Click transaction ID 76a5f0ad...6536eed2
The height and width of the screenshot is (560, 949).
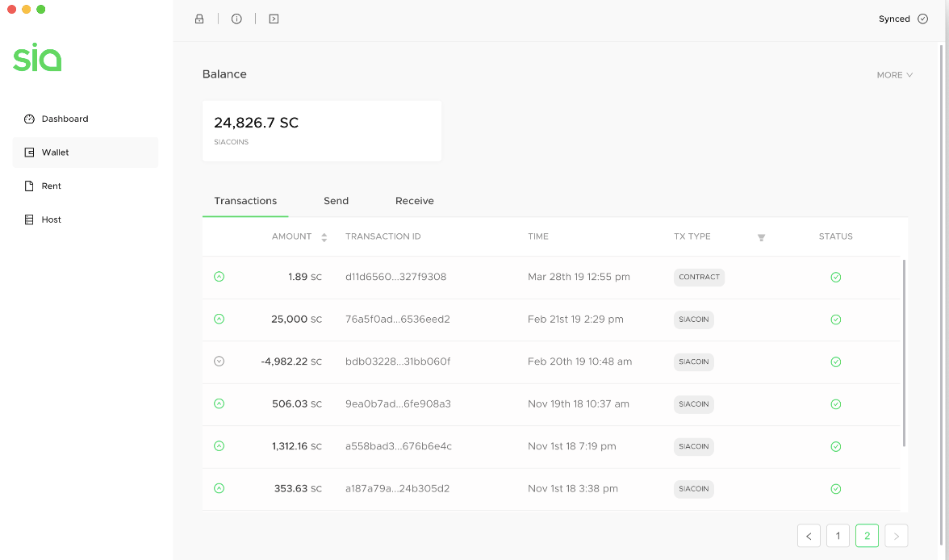click(398, 319)
